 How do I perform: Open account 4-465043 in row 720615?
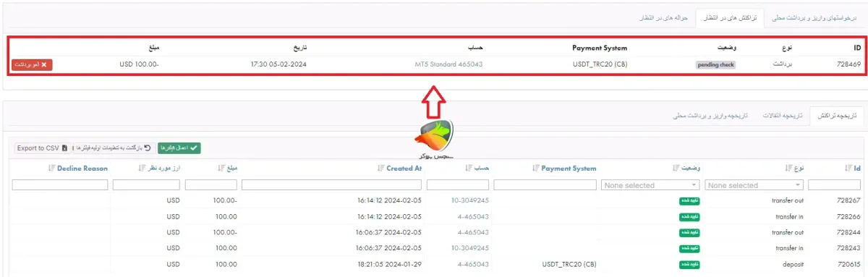click(x=473, y=264)
